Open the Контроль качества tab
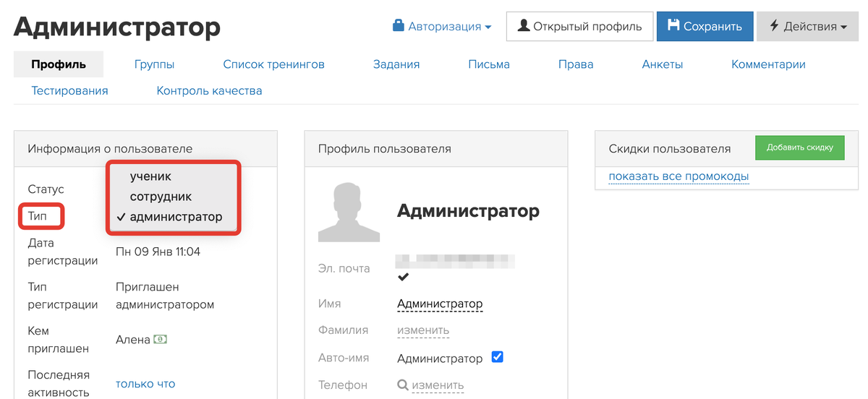Viewport: 868px width, 399px height. (x=209, y=91)
